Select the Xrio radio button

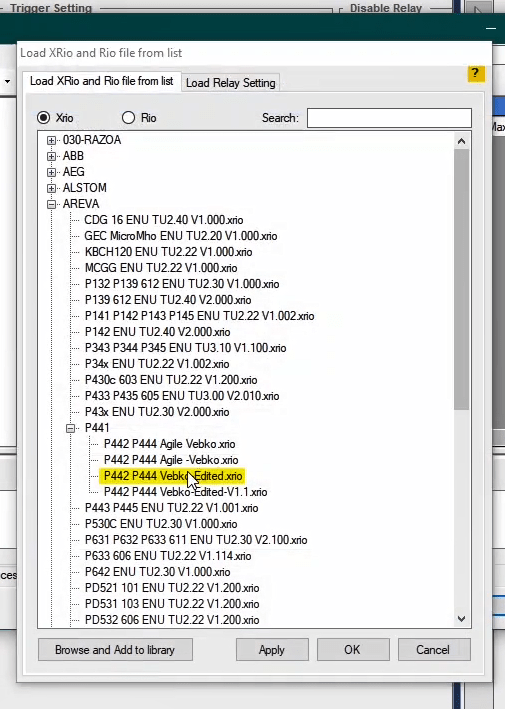(x=43, y=118)
